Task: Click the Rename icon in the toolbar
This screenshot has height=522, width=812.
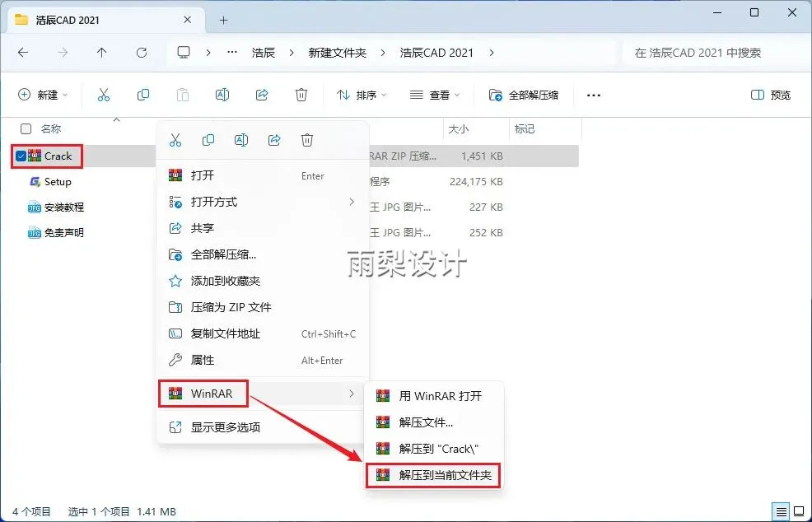Action: tap(222, 95)
